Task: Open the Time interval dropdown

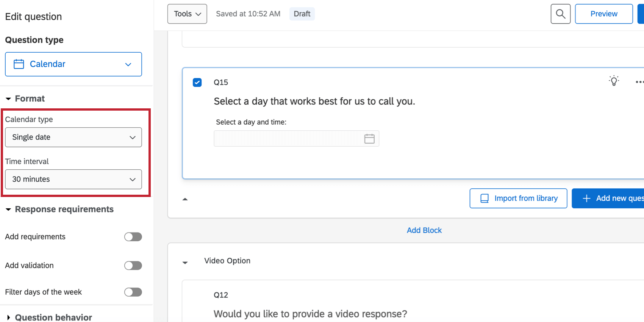Action: click(73, 179)
